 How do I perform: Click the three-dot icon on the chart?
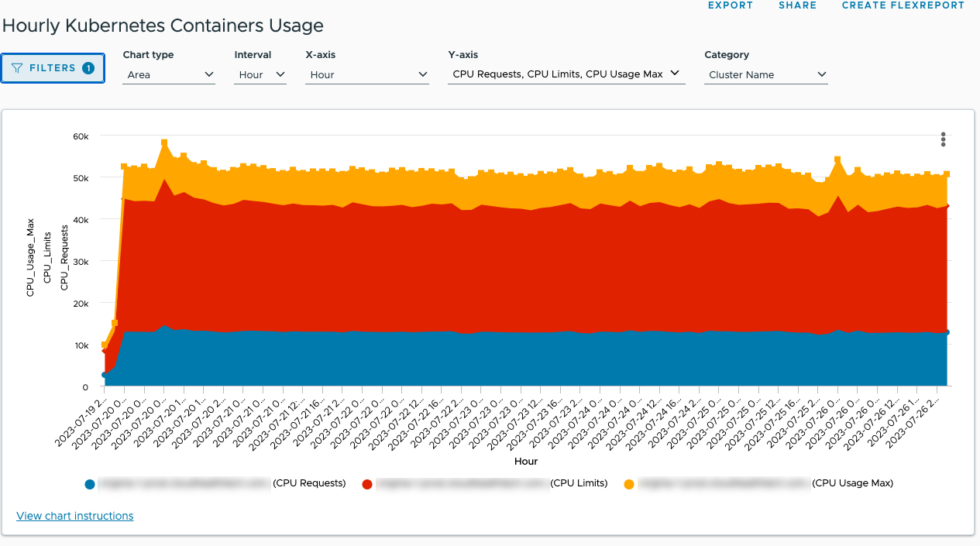pos(943,139)
